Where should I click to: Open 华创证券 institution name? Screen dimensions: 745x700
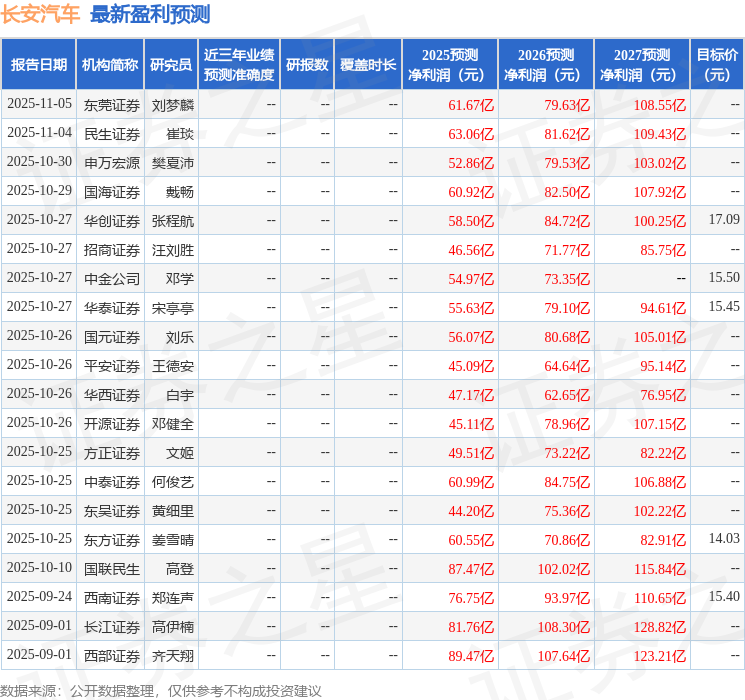pyautogui.click(x=112, y=221)
